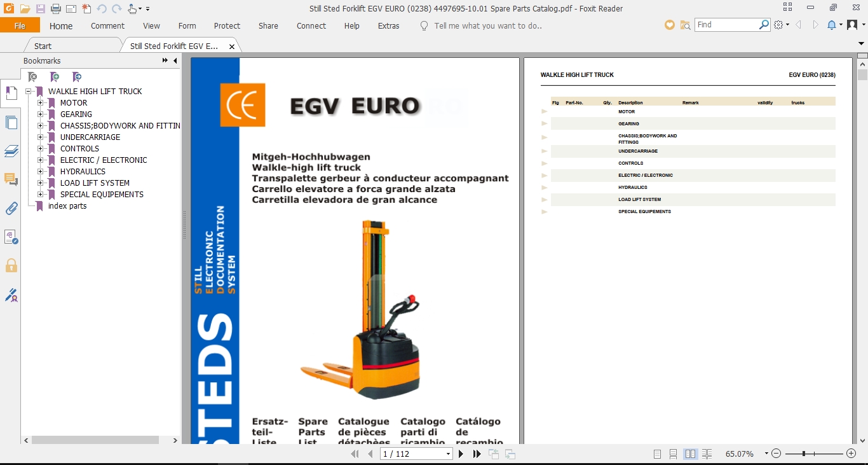Expand the UNDERCARRIAGE bookmark node
The image size is (868, 465).
[41, 137]
